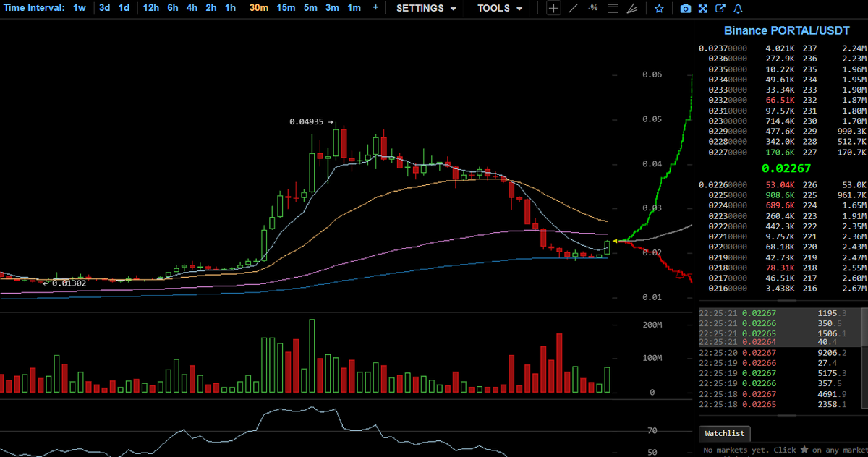The image size is (868, 457).
Task: Select ask row at 0.02300000
Action: click(x=782, y=121)
